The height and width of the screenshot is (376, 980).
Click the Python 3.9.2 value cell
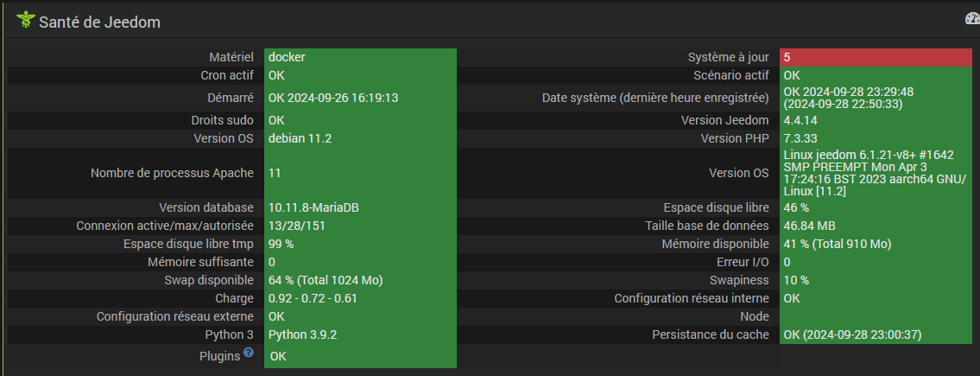(x=360, y=335)
